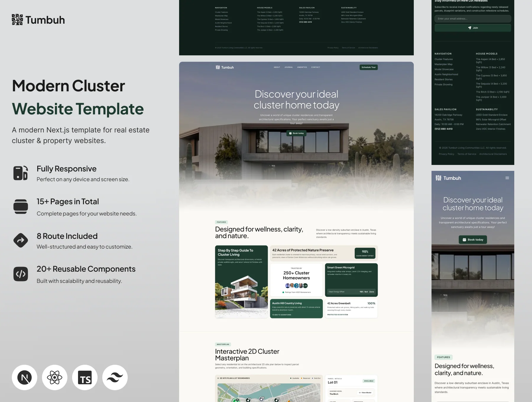
Task: Open AMENITIES in the desktop navbar
Action: 302,67
